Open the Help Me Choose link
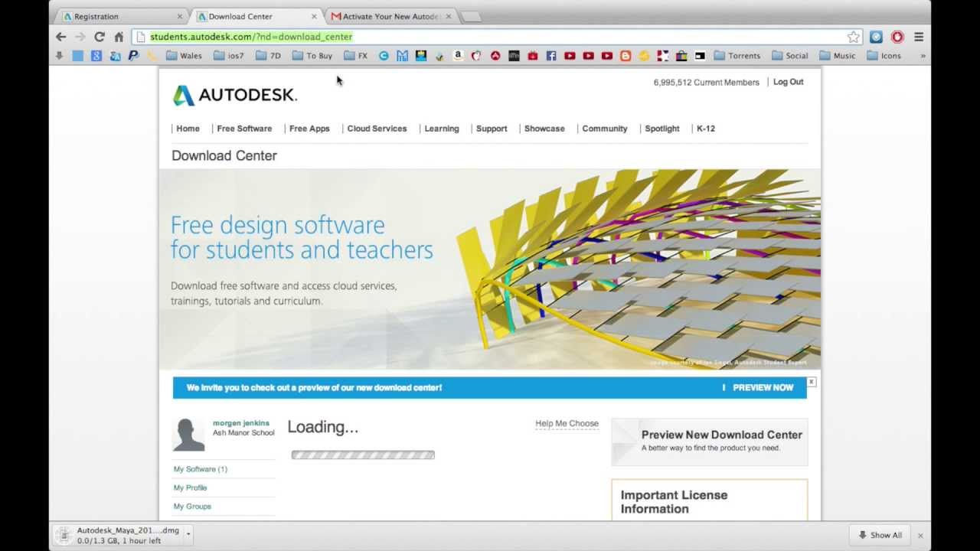Viewport: 980px width, 551px height. 567,423
